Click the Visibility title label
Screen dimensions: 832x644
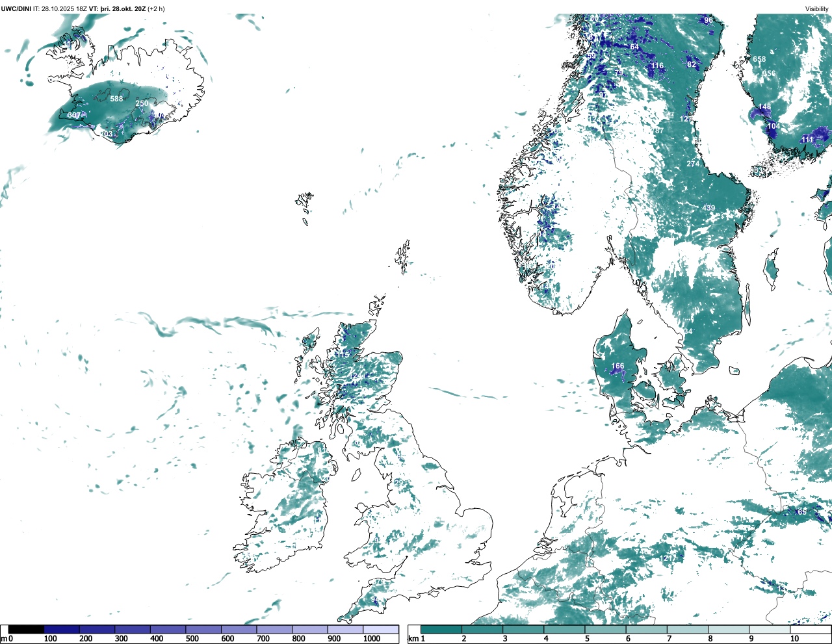point(817,8)
